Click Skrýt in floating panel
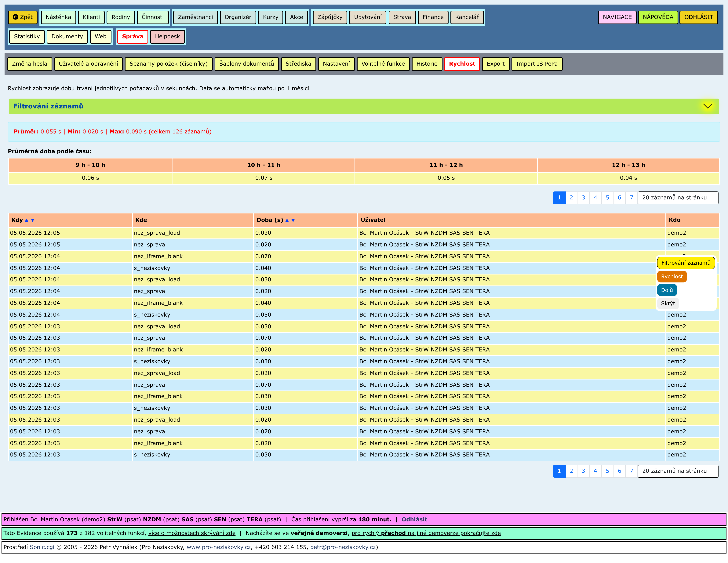 tap(668, 303)
